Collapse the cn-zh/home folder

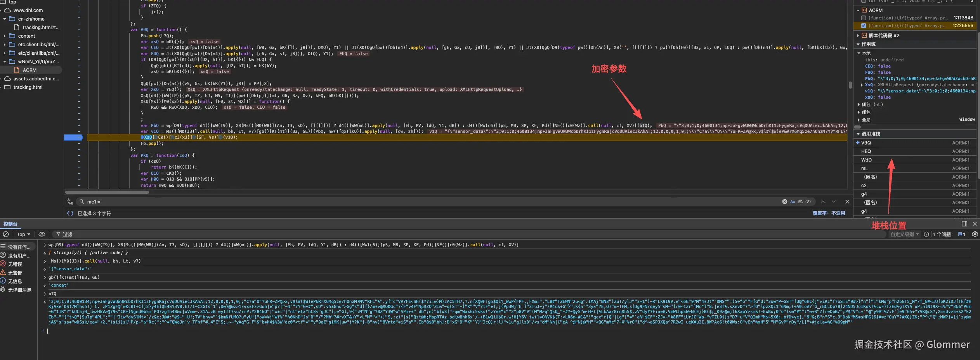click(5, 19)
